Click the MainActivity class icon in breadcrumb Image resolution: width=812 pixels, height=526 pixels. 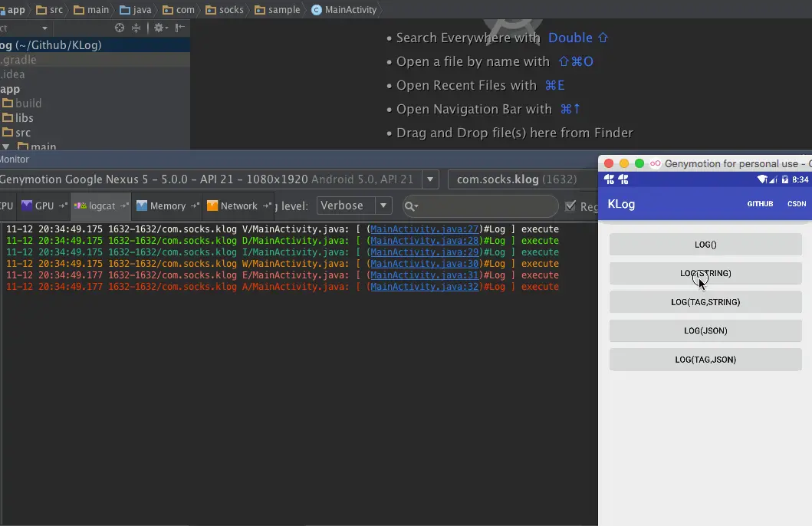click(x=317, y=10)
